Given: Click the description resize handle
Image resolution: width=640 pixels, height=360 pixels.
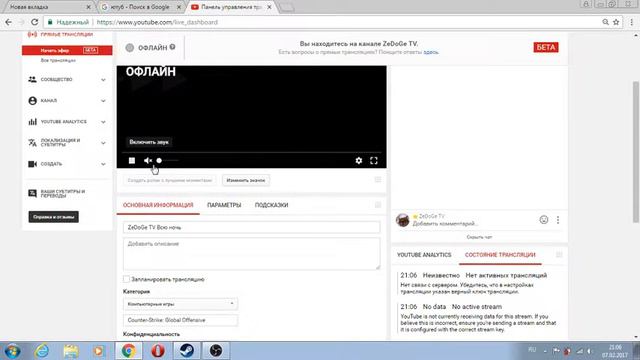Looking at the screenshot, I should click(x=378, y=267).
